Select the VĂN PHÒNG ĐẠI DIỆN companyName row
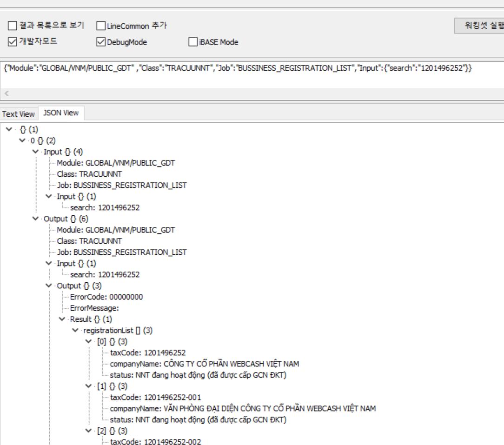Viewport: 504px width, 445px height. 243,408
